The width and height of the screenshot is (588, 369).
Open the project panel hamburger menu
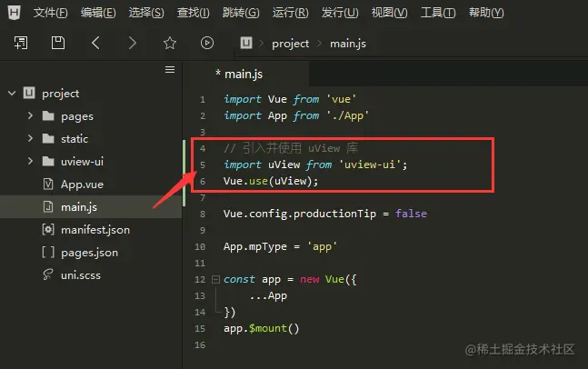(x=170, y=70)
